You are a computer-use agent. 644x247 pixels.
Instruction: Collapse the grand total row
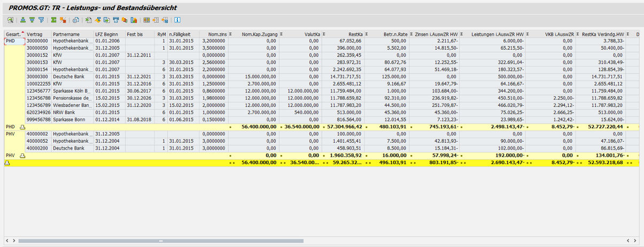[7, 162]
